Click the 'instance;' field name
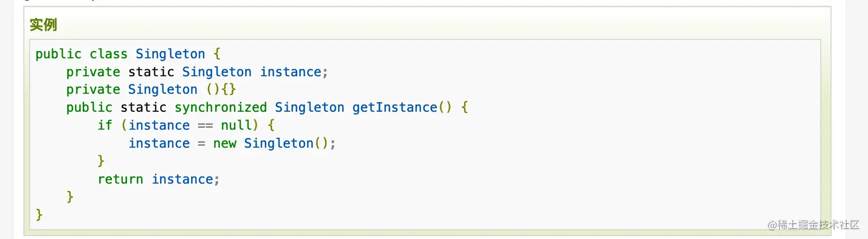 coord(293,72)
